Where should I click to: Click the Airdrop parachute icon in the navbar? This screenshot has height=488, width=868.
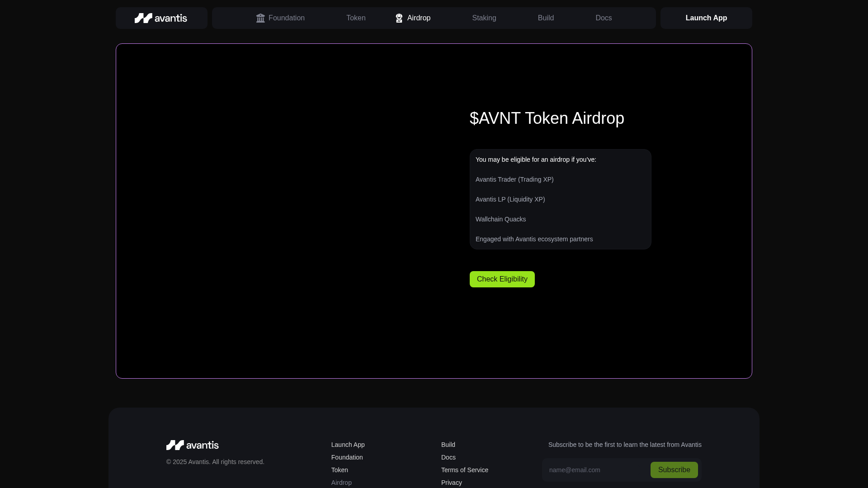[400, 18]
